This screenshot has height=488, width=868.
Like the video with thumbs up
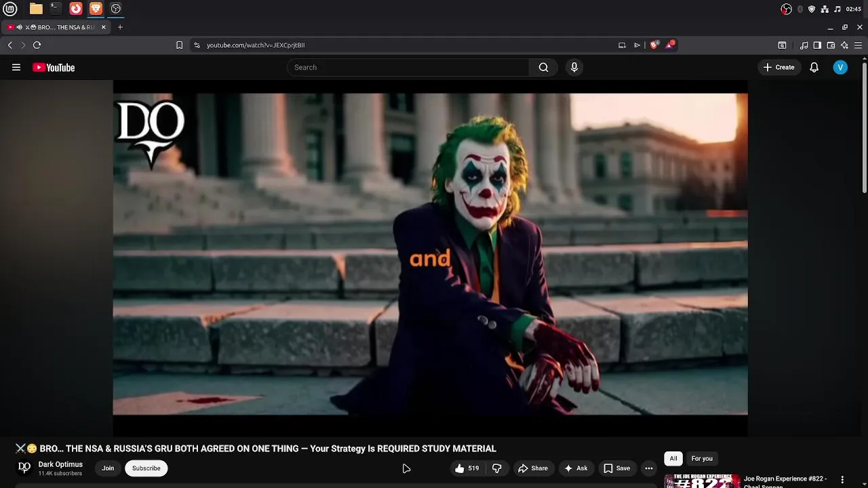(467, 468)
